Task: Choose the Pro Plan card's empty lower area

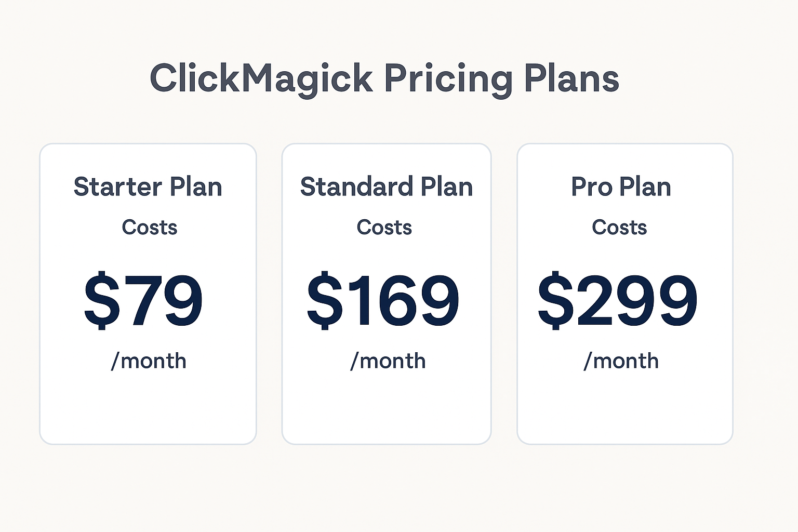Action: [625, 408]
